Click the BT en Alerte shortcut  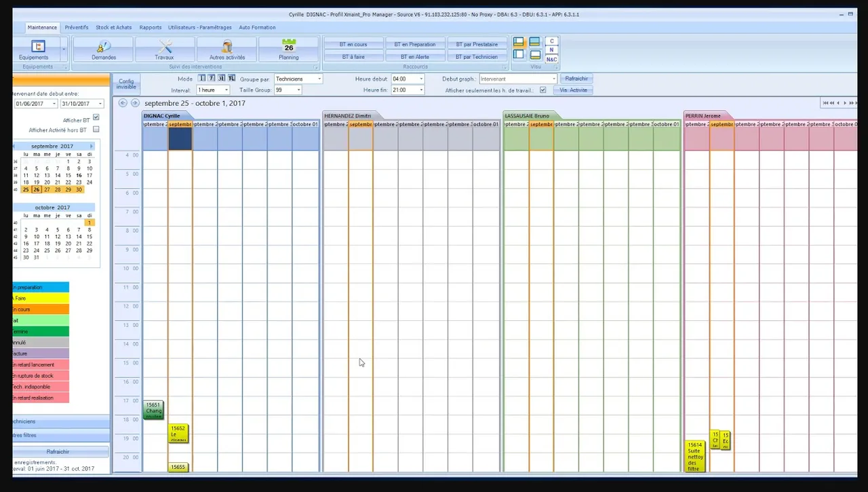[415, 56]
